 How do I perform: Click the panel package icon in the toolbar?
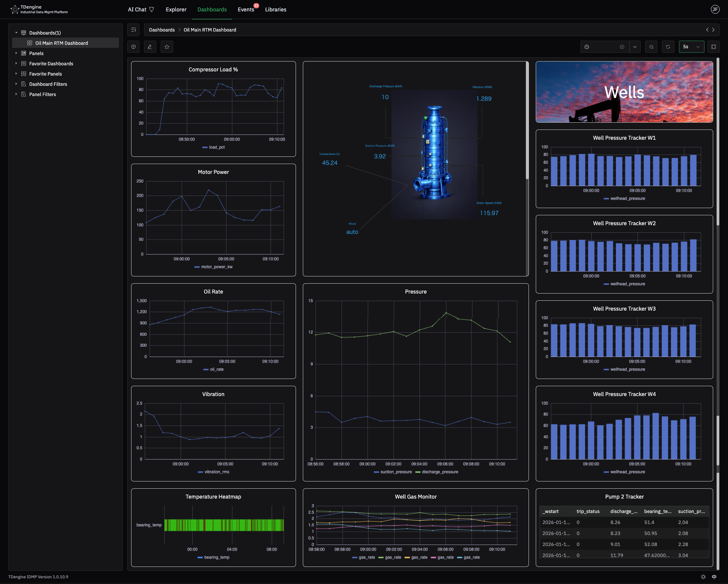pyautogui.click(x=133, y=47)
